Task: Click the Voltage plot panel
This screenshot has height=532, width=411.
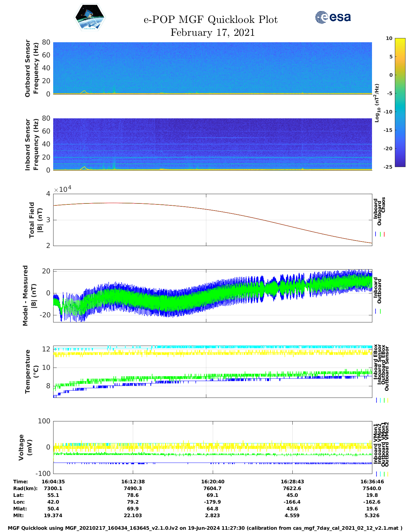Action: (x=212, y=447)
